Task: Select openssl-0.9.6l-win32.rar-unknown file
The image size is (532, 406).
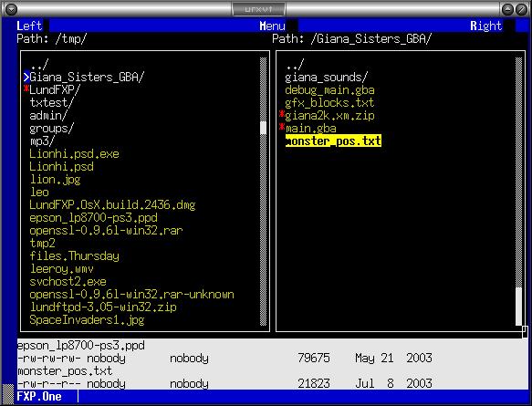Action: [x=131, y=295]
